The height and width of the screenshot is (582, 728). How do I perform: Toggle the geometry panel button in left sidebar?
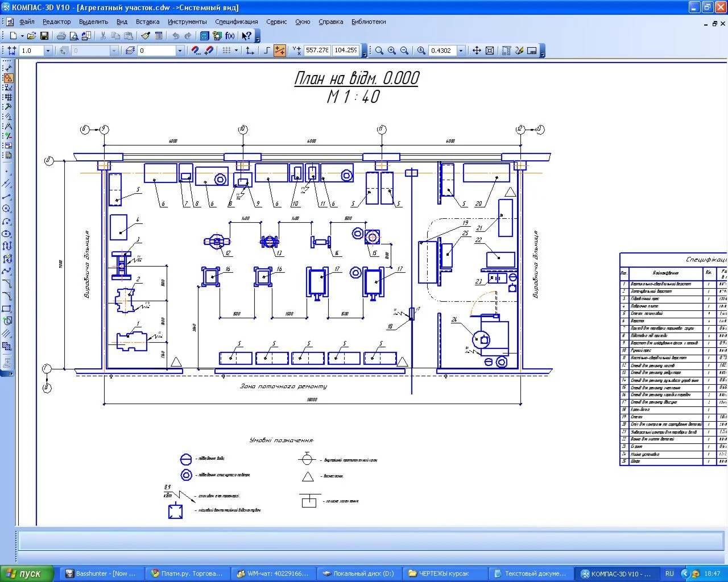pos(8,78)
